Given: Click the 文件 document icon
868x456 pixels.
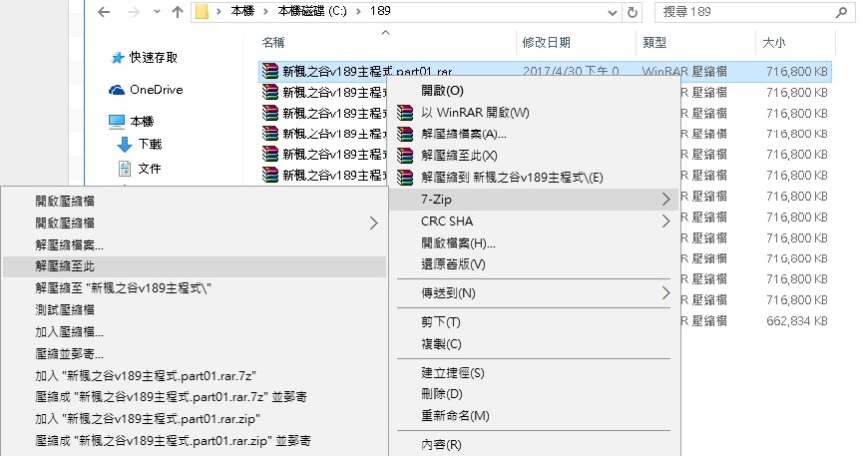Looking at the screenshot, I should click(x=125, y=169).
